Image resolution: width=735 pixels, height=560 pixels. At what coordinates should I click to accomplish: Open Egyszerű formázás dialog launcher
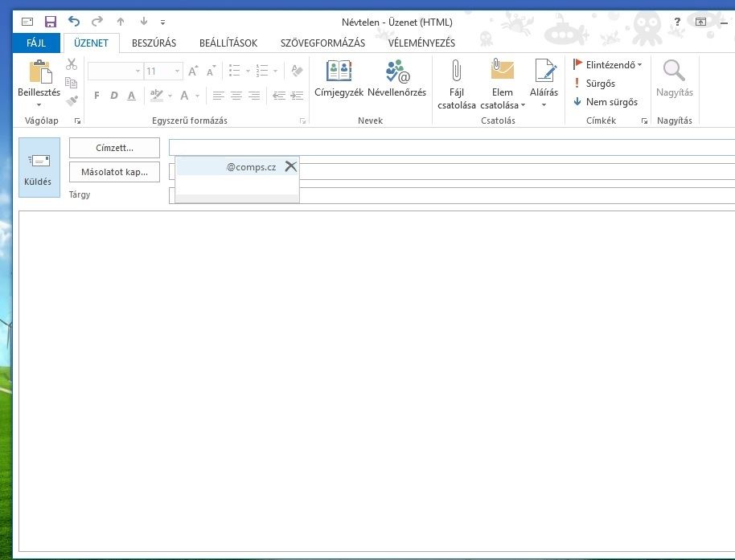(303, 121)
